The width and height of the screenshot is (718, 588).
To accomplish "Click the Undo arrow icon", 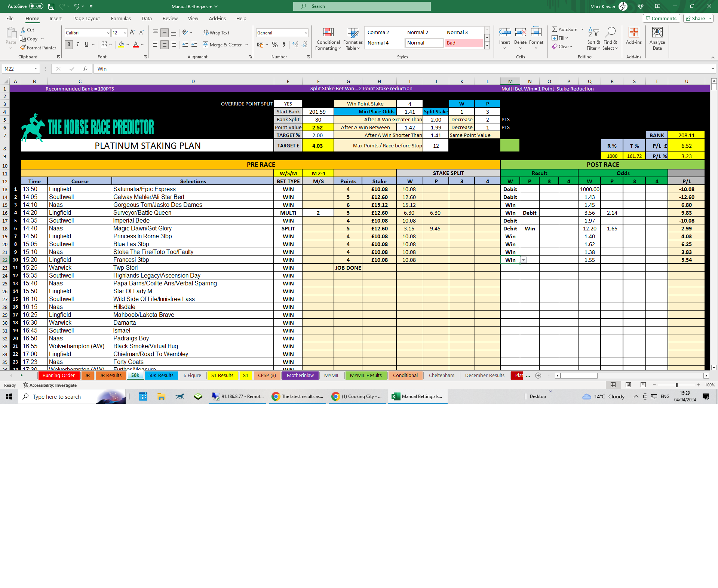I will (x=76, y=6).
